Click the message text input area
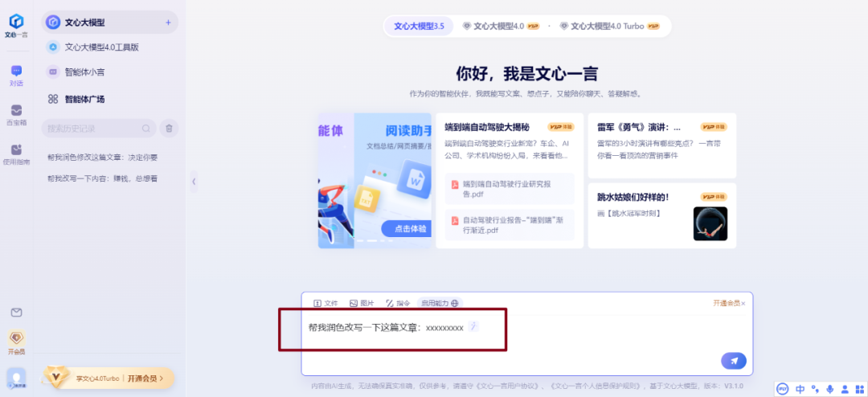Screen dimensions: 868x397 click(526, 334)
